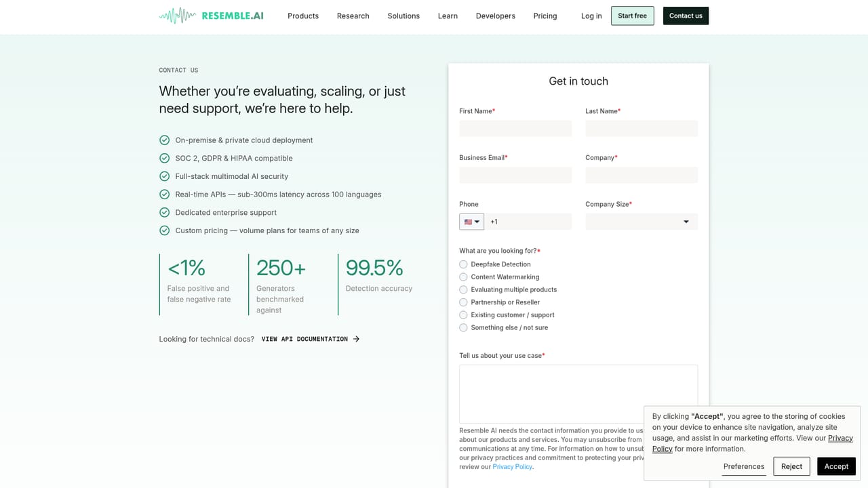Open the Privacy Policy link below the form

512,467
